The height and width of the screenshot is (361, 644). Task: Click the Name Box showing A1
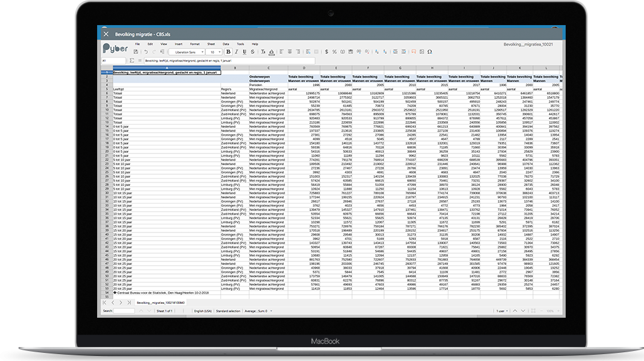coord(113,61)
